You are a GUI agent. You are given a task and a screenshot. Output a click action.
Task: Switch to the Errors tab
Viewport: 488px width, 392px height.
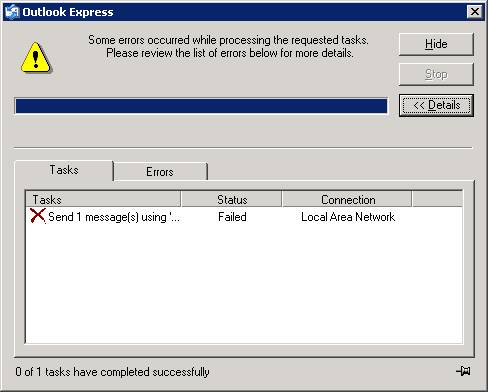(x=160, y=172)
